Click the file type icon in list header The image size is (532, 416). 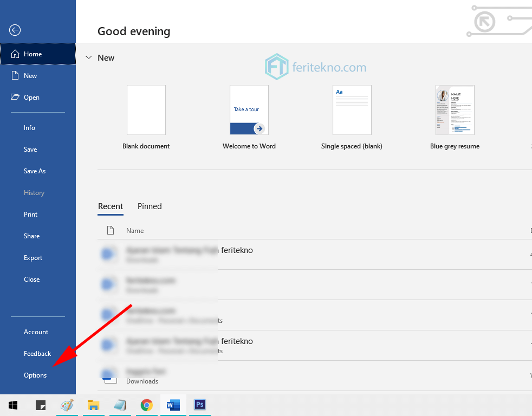[111, 230]
